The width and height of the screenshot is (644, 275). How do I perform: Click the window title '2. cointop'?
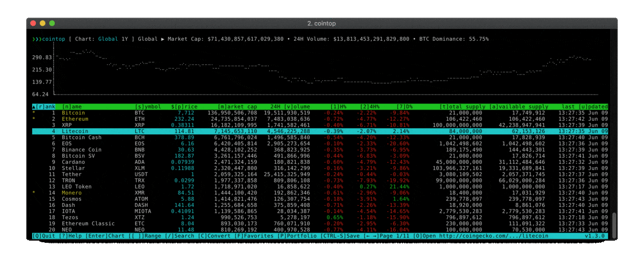coord(321,24)
